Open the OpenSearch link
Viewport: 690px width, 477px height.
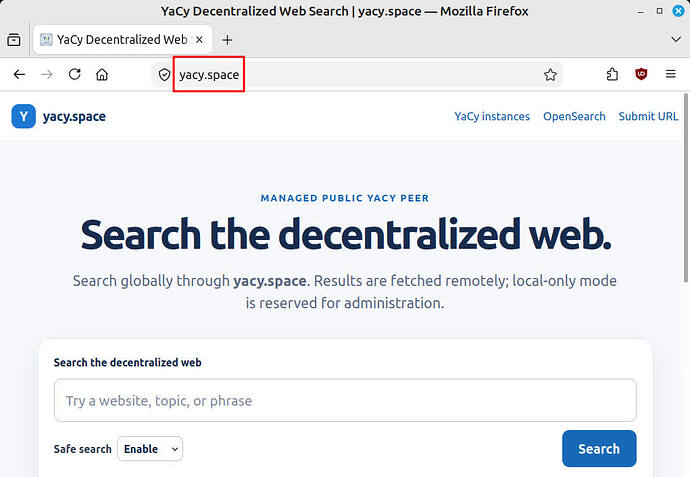click(x=574, y=116)
